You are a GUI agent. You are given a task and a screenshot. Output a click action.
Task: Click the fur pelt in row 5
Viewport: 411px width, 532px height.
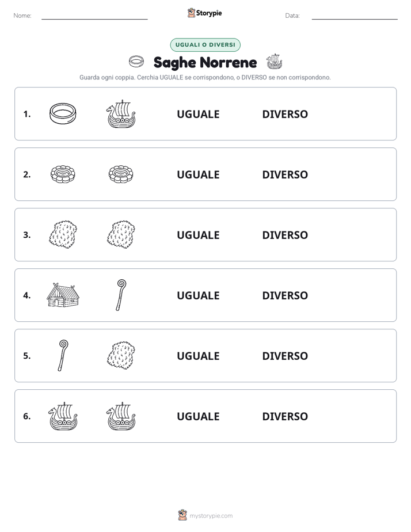coord(121,355)
